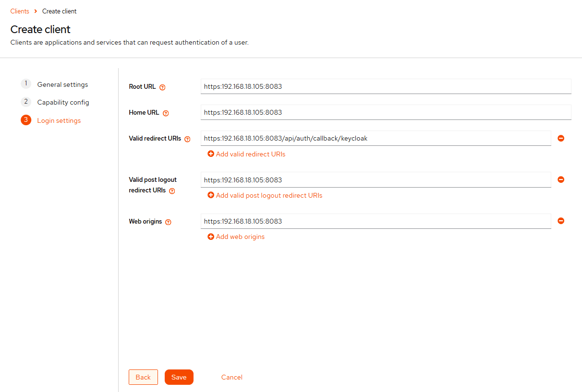Remove the post logout redirect URI entry

[x=560, y=179]
